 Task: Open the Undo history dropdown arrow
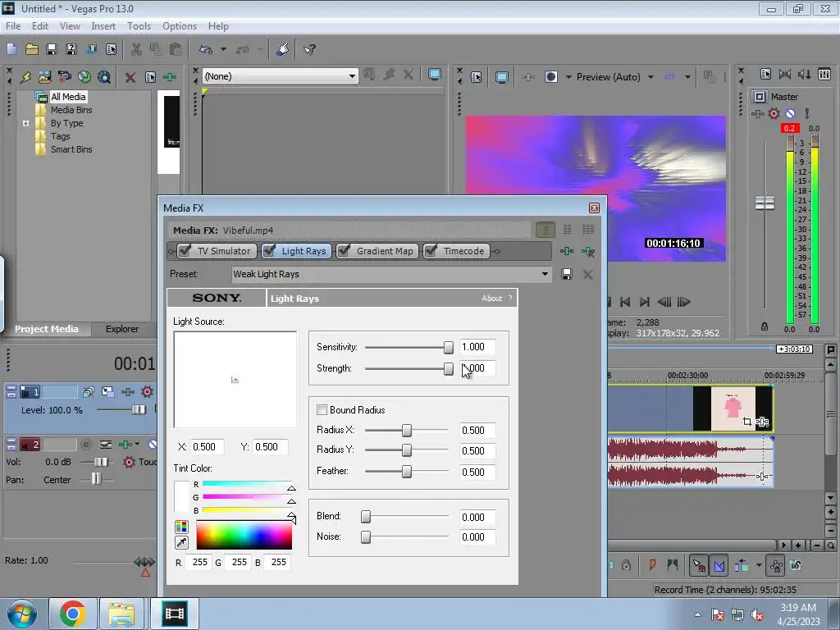[x=223, y=50]
